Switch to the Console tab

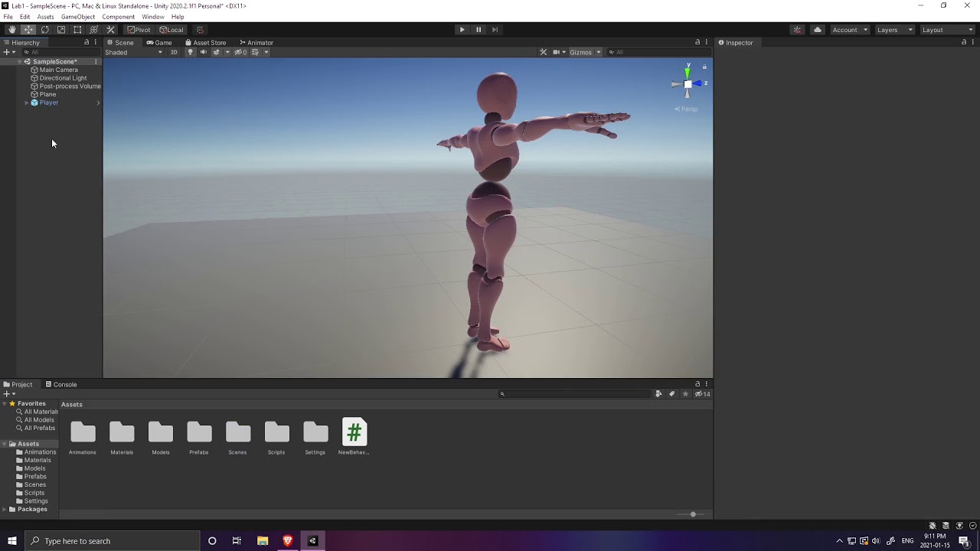61,384
